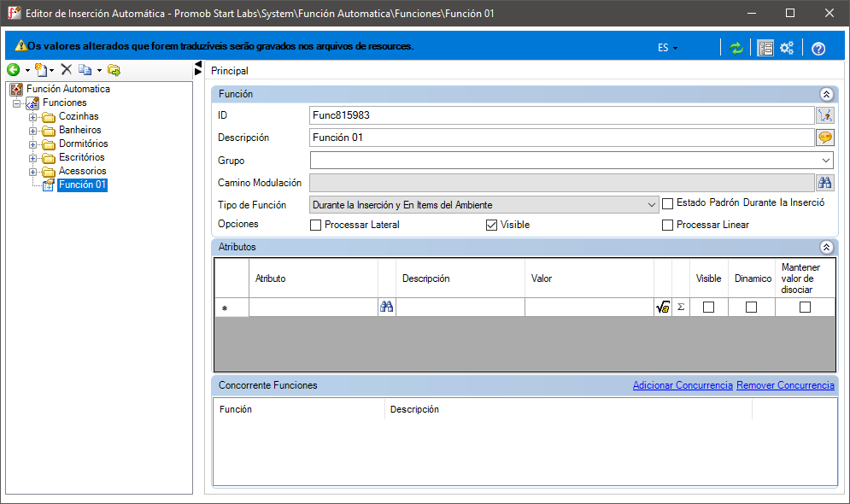Collapse the Función section chevron
The height and width of the screenshot is (504, 850).
click(x=826, y=94)
